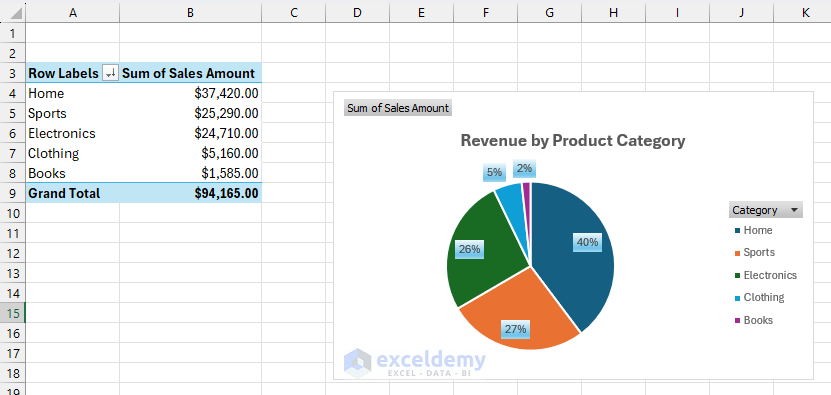This screenshot has height=395, width=831.
Task: Select the light blue Clothing pie slice
Action: (x=512, y=212)
